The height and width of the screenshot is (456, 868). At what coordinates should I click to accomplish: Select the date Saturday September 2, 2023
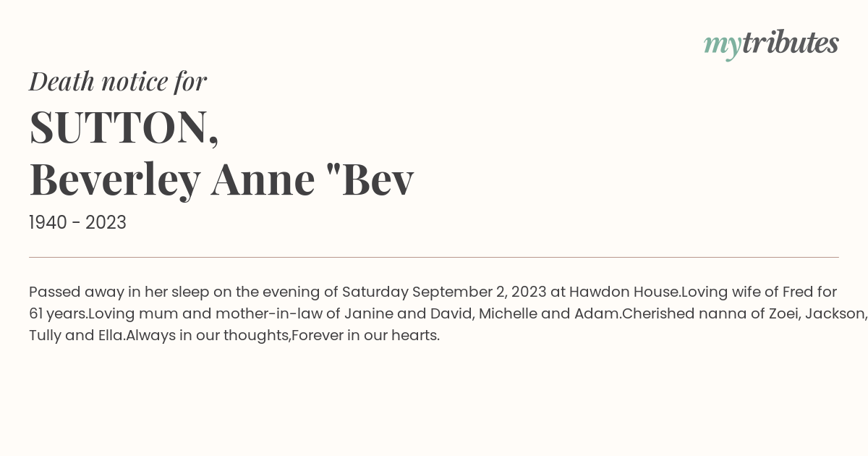tap(444, 292)
